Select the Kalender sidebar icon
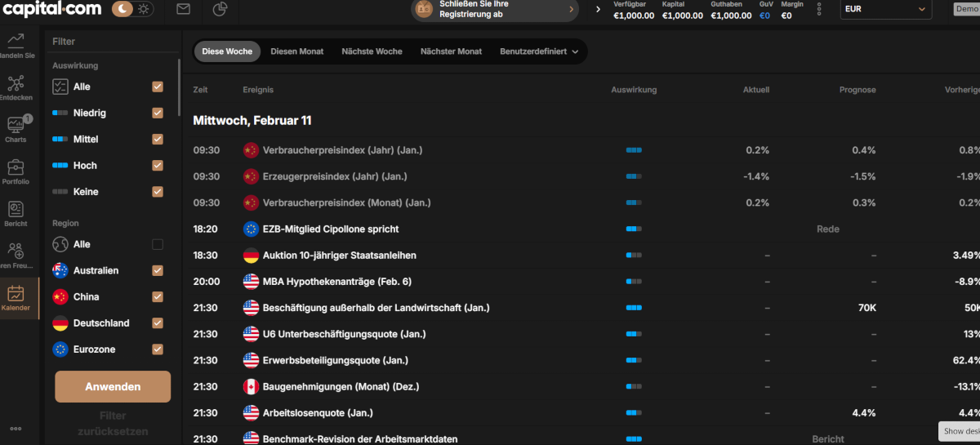The height and width of the screenshot is (445, 980). (16, 295)
